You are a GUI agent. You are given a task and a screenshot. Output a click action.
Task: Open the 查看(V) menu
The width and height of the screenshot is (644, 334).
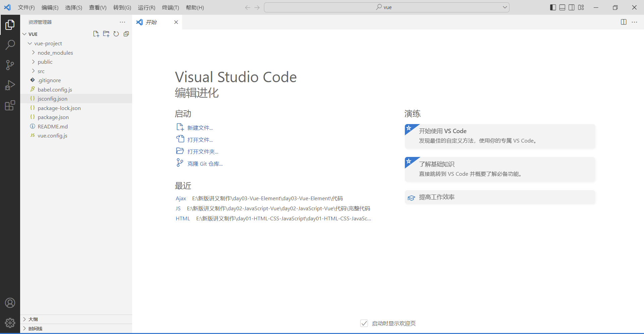pyautogui.click(x=98, y=7)
